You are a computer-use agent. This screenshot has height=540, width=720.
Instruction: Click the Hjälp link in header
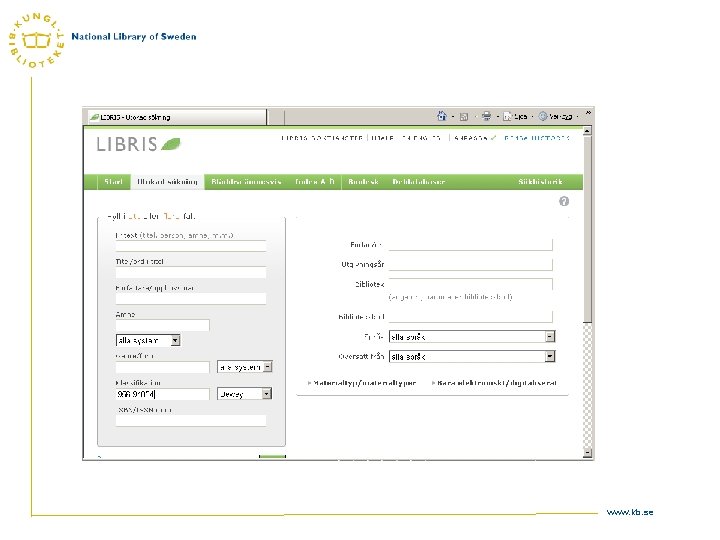pyautogui.click(x=382, y=138)
